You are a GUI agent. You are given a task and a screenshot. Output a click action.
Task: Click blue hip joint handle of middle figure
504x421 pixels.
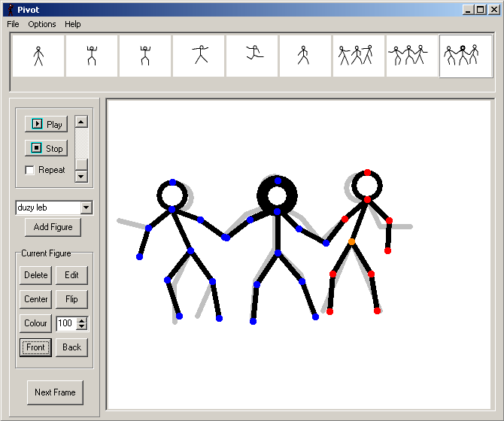click(278, 253)
